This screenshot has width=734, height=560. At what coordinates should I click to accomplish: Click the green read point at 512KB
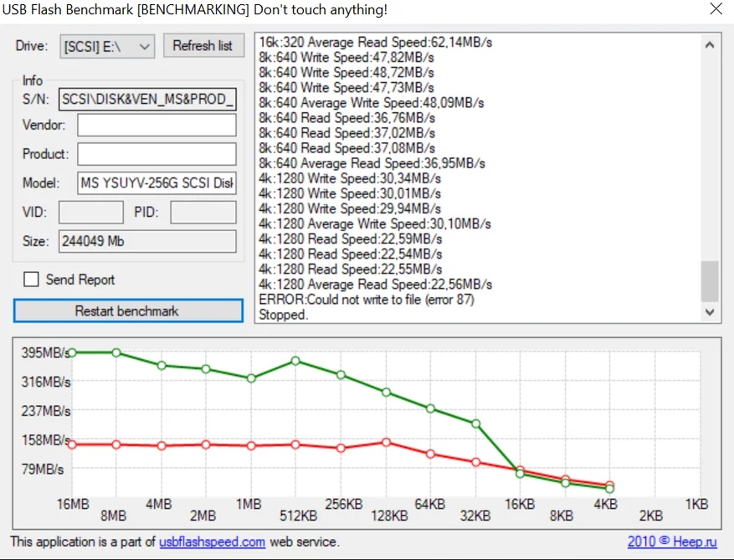tap(295, 361)
